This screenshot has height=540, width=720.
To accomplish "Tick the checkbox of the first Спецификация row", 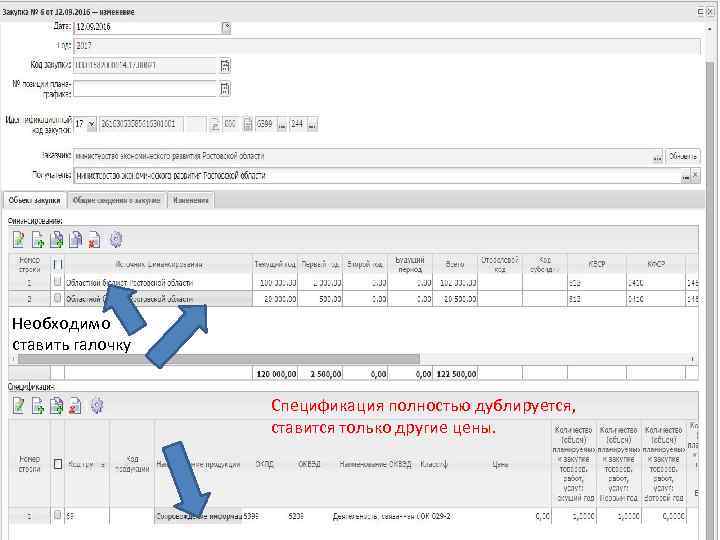I will [x=57, y=515].
